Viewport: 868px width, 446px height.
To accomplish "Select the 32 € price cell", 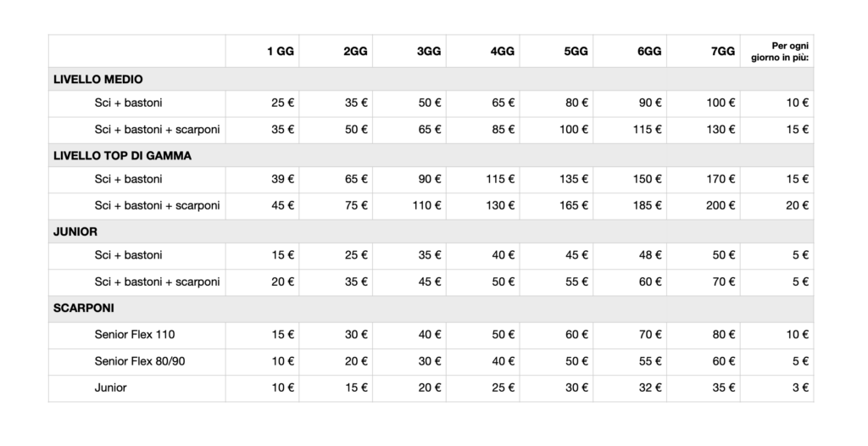I will click(650, 387).
